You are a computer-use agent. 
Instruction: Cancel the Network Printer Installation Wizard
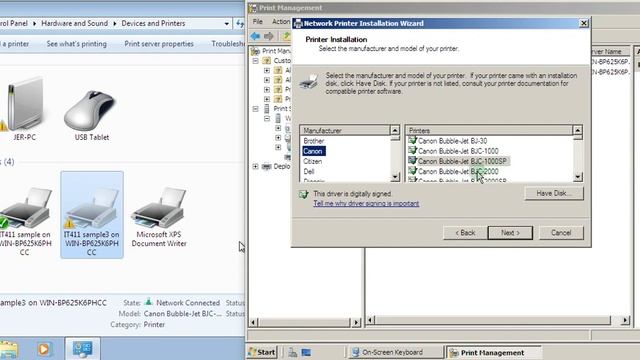point(561,233)
